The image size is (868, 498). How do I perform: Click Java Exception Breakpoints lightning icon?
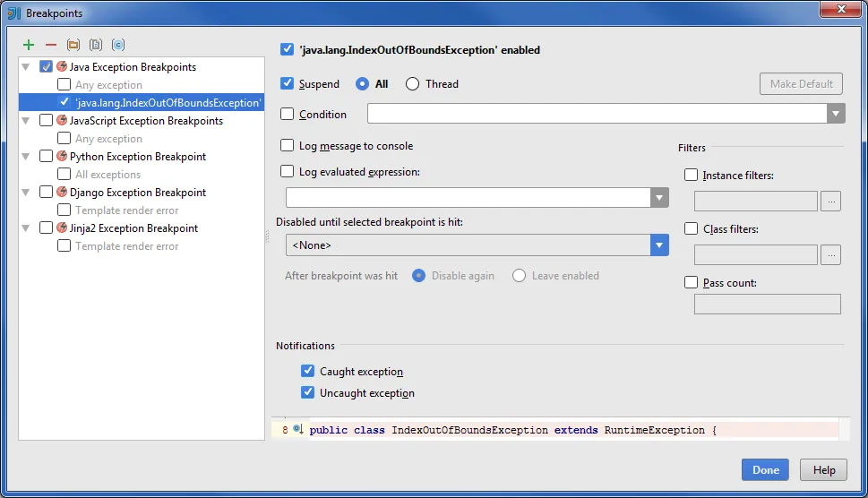(62, 66)
